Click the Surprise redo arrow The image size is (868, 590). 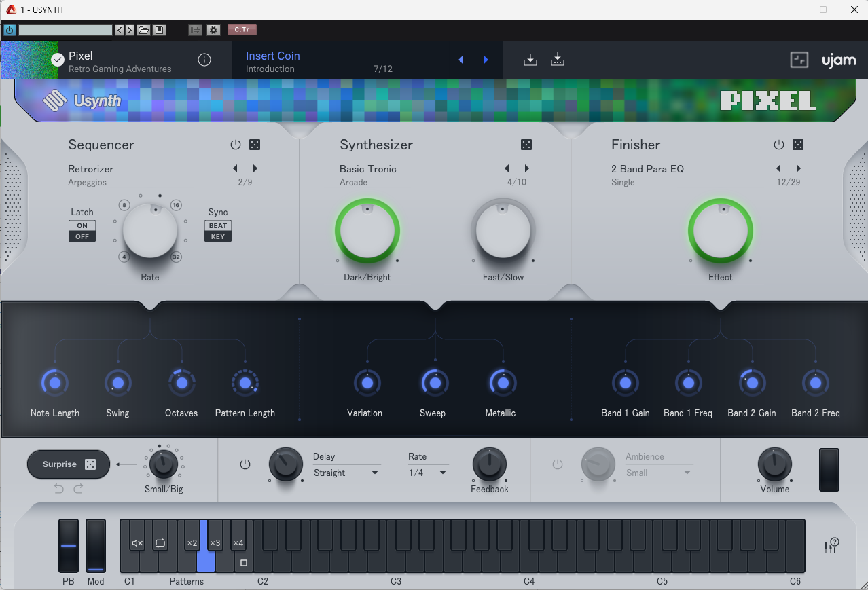click(78, 489)
